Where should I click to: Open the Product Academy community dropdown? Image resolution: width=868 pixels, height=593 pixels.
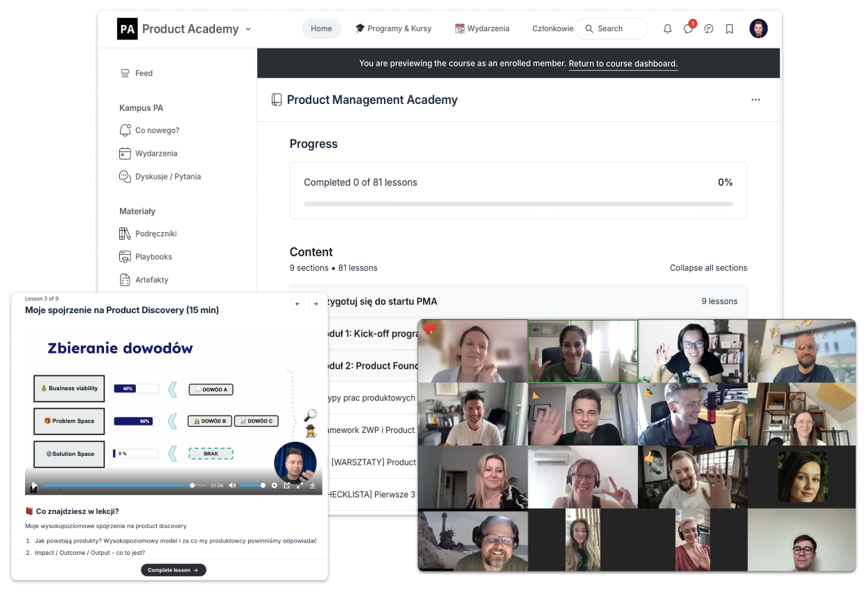point(248,29)
